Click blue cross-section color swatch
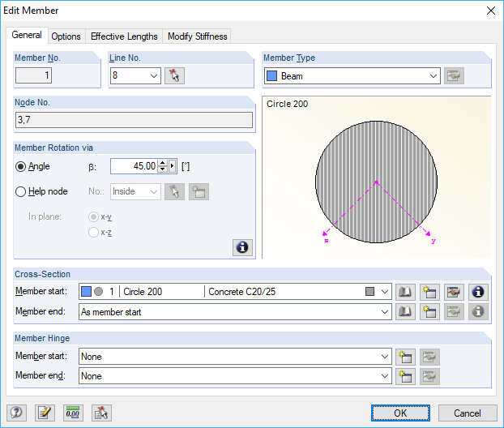Viewport: 504px width, 428px height. [x=86, y=292]
